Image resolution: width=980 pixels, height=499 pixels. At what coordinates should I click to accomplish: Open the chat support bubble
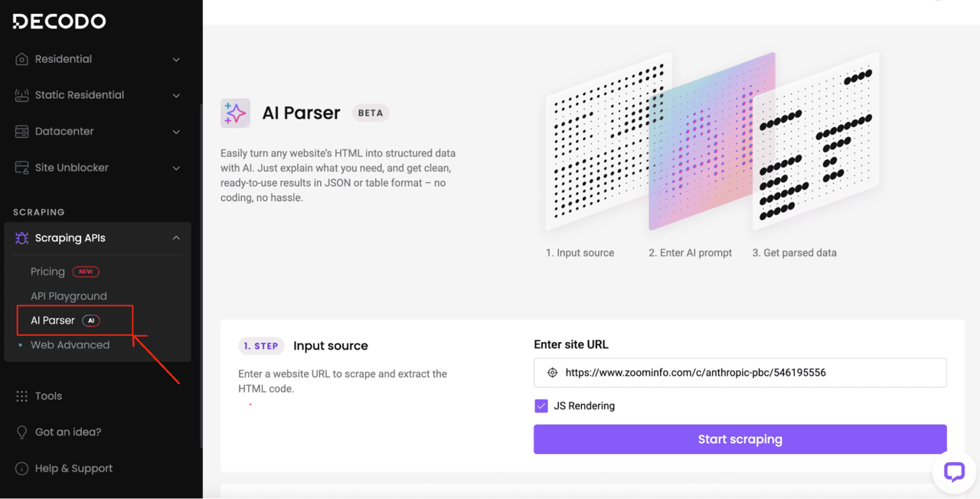954,471
